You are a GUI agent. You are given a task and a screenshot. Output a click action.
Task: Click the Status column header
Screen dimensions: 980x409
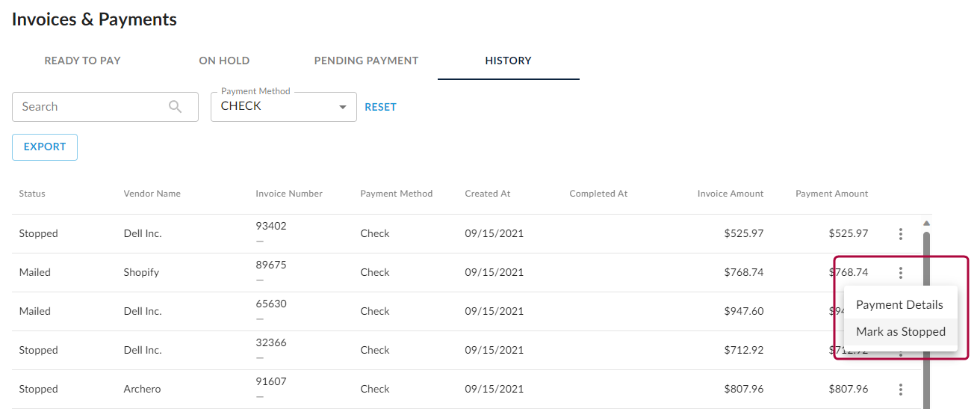coord(32,194)
